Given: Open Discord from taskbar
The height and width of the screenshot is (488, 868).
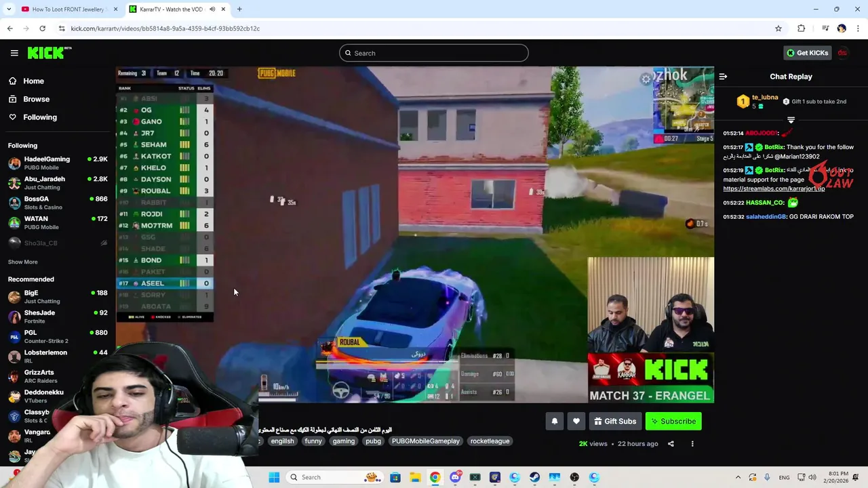Looking at the screenshot, I should [455, 477].
